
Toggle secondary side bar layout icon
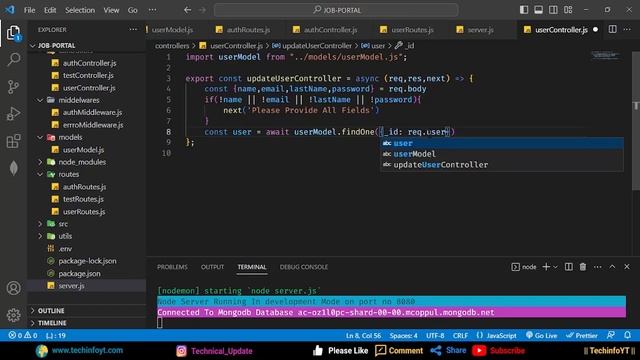553,10
